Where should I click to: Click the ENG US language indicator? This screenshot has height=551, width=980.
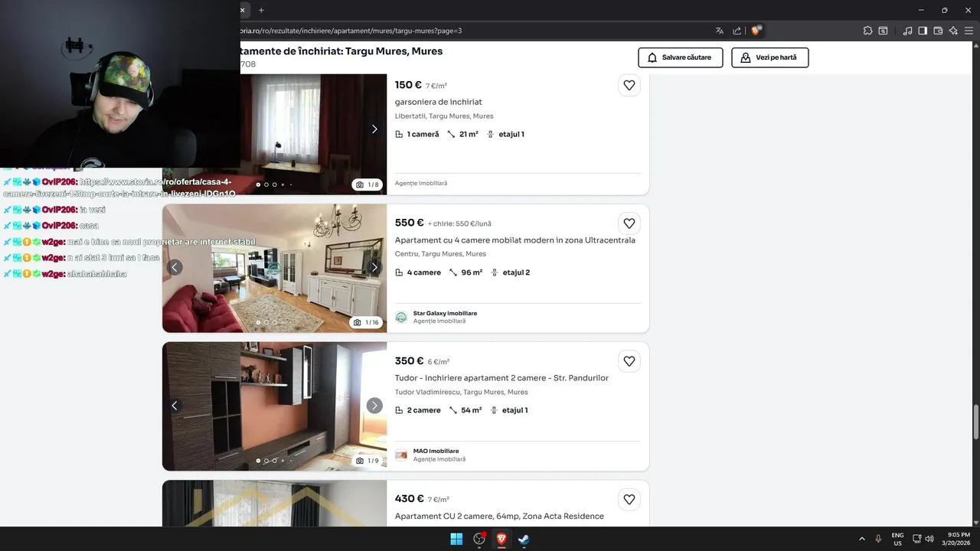tap(897, 539)
